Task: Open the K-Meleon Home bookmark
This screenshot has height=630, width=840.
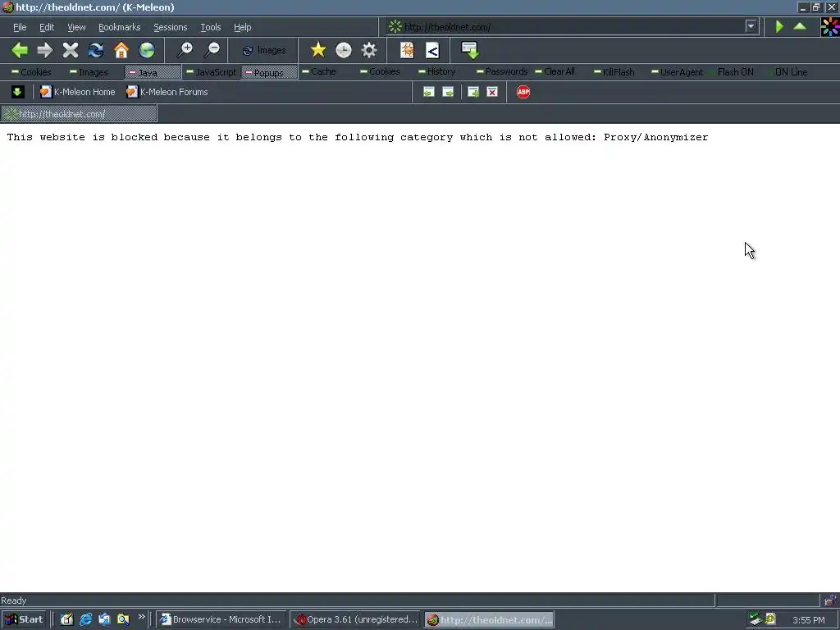Action: pyautogui.click(x=78, y=92)
